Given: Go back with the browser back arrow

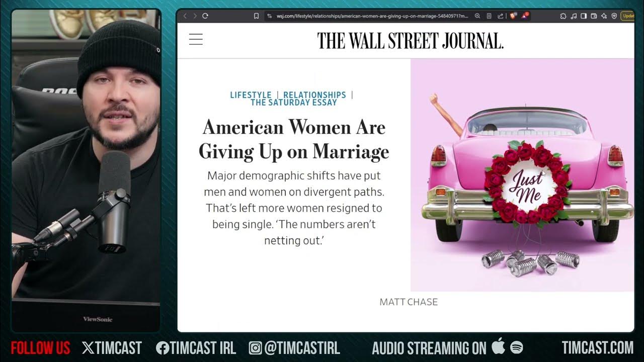Looking at the screenshot, I should coord(185,16).
